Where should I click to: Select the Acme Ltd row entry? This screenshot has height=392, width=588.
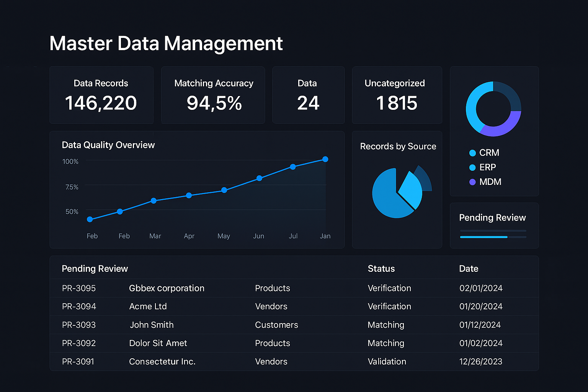[148, 307]
